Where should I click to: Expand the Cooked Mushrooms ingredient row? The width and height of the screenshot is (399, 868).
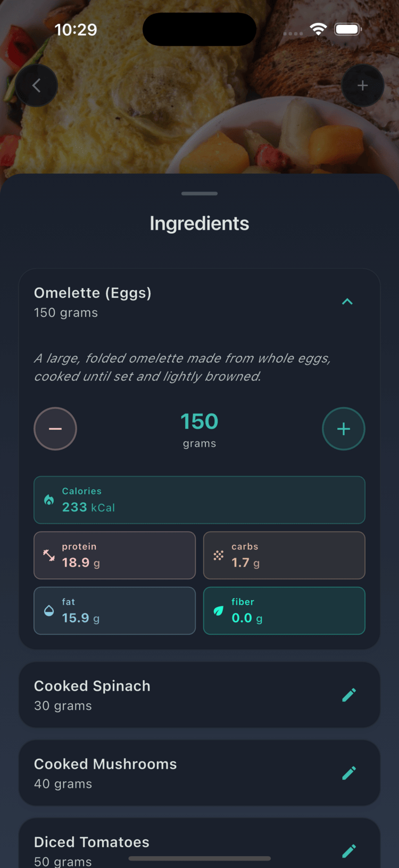tap(160, 773)
